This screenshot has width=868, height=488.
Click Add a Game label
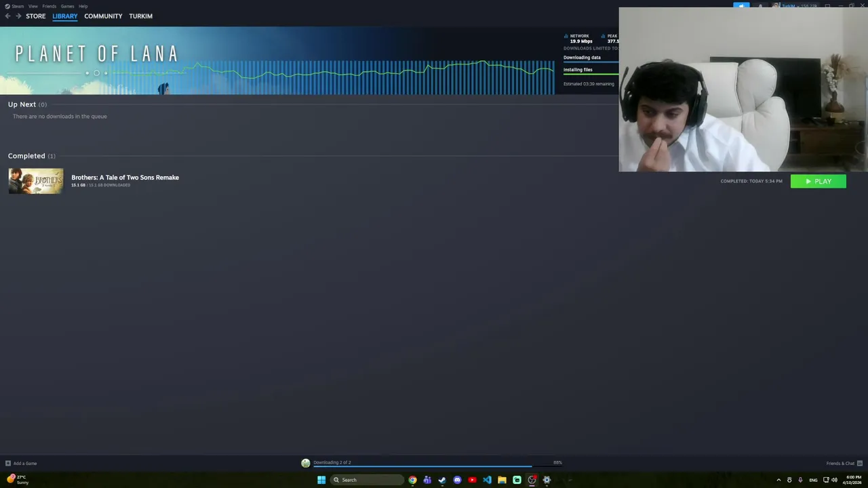point(25,464)
